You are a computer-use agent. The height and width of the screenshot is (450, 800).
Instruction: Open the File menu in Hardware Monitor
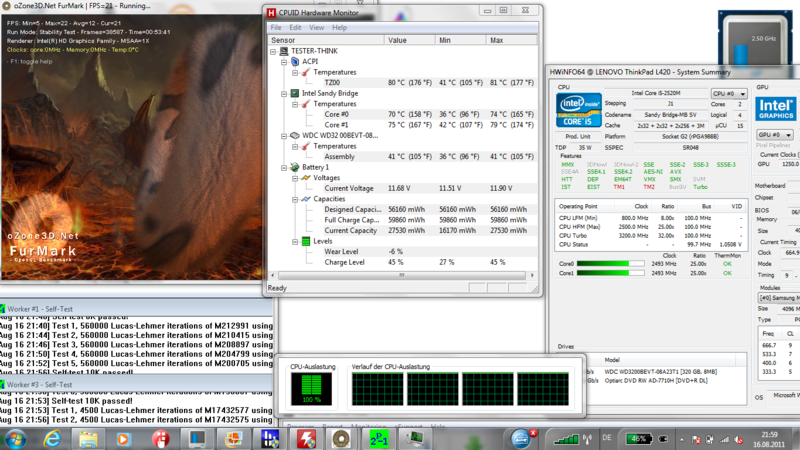(276, 28)
